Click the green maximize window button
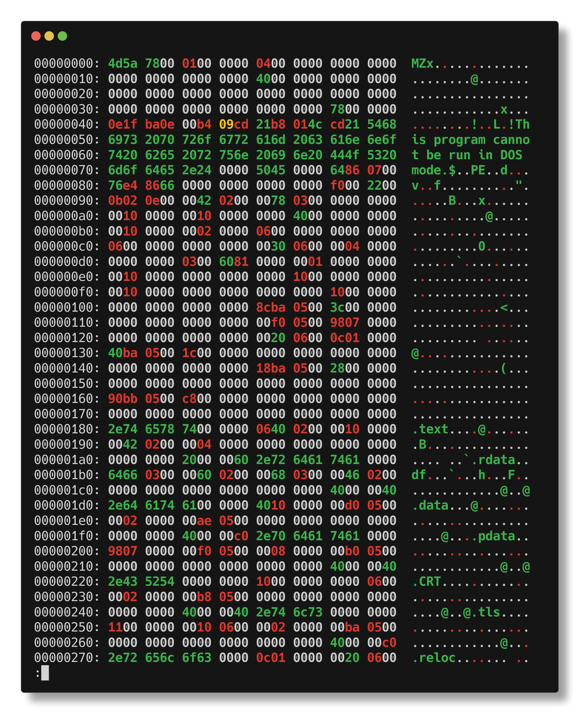The image size is (588, 722). coord(62,36)
